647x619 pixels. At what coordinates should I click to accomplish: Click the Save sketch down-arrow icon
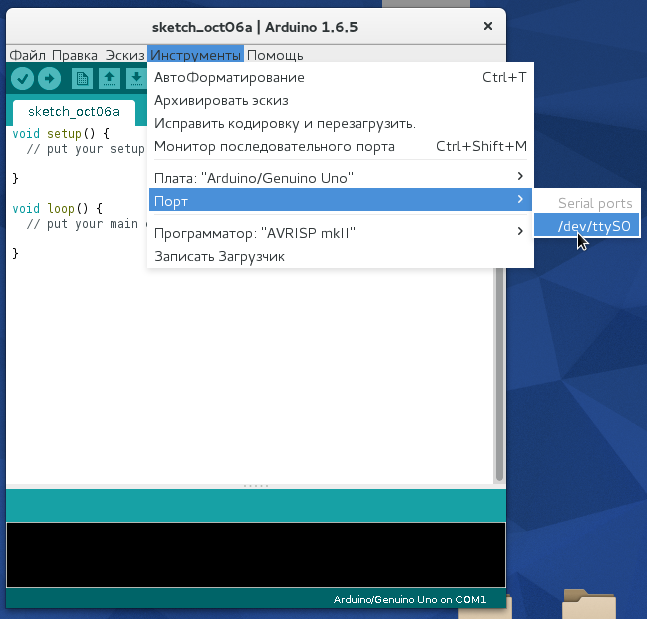tap(136, 78)
